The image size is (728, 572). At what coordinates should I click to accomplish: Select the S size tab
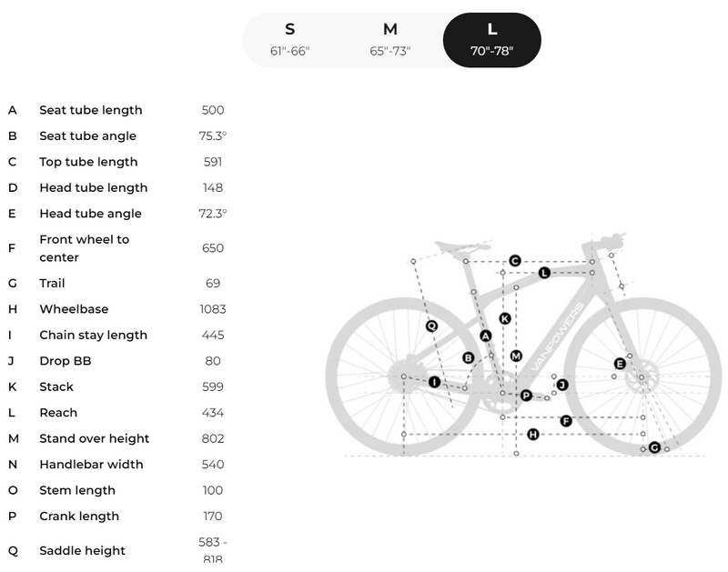(x=290, y=40)
